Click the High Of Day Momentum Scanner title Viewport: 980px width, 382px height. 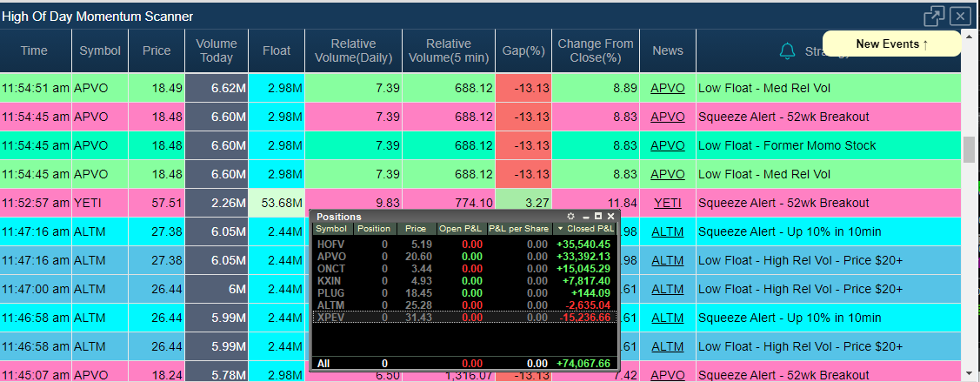(97, 17)
